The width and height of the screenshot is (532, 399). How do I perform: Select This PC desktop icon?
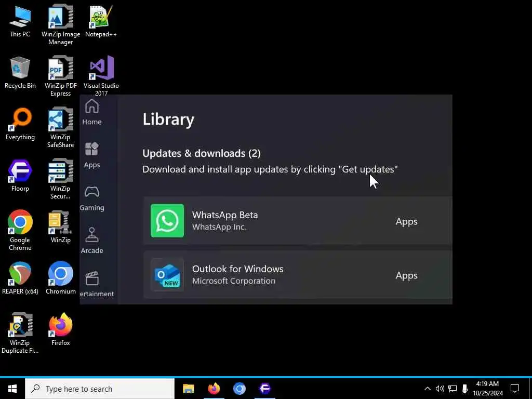20,21
